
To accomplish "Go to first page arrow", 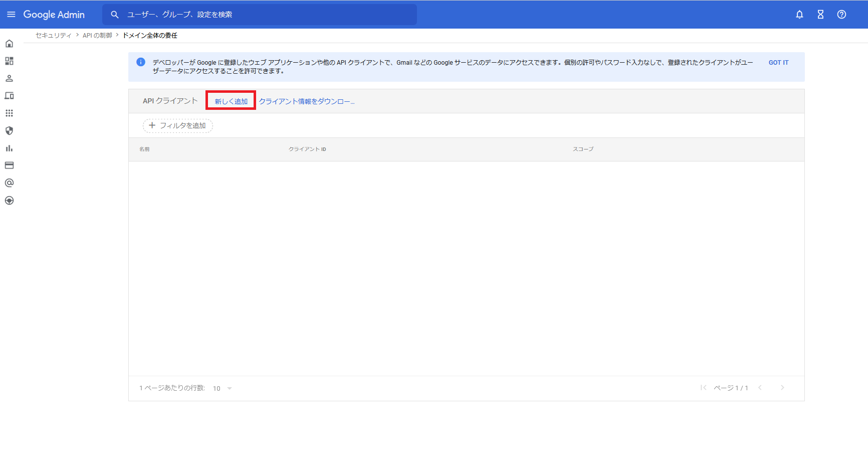I will pyautogui.click(x=704, y=388).
